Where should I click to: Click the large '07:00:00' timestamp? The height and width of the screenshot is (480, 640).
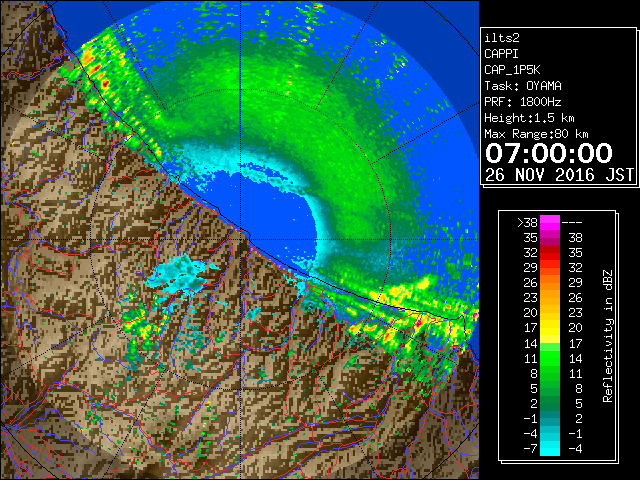pos(549,153)
